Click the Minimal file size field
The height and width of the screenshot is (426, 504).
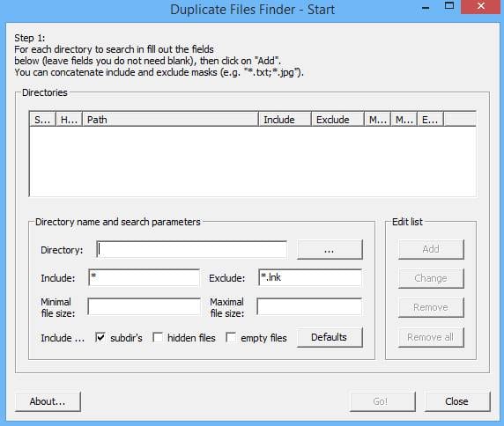(x=144, y=306)
